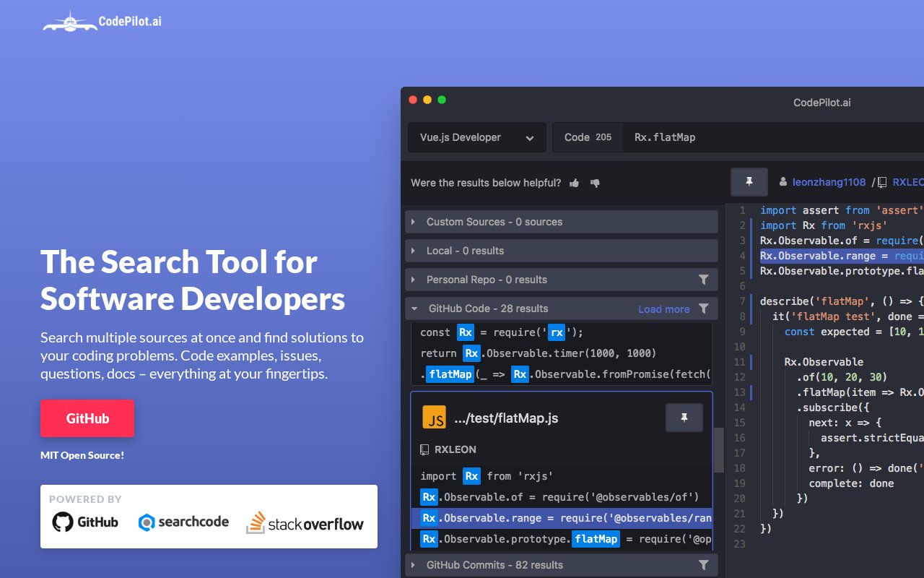Click the thumbs down feedback icon
924x578 pixels.
coord(595,183)
